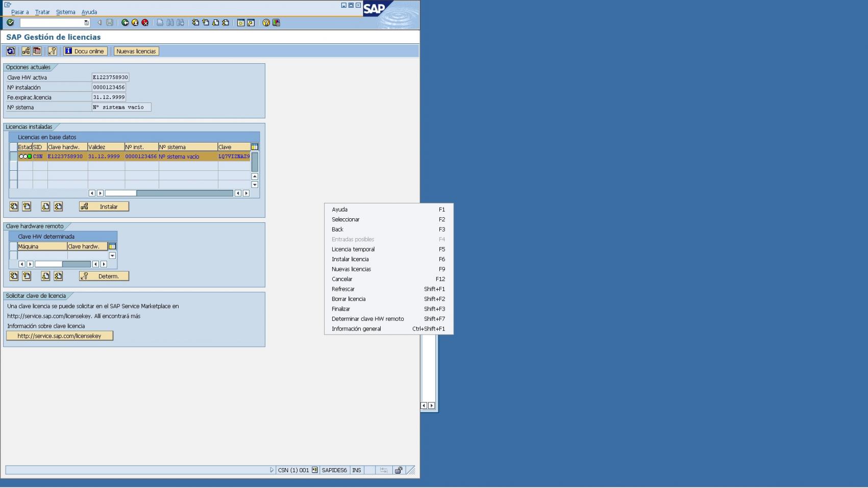Click select-all box of Máquina table header
The image size is (868, 488).
click(x=13, y=246)
